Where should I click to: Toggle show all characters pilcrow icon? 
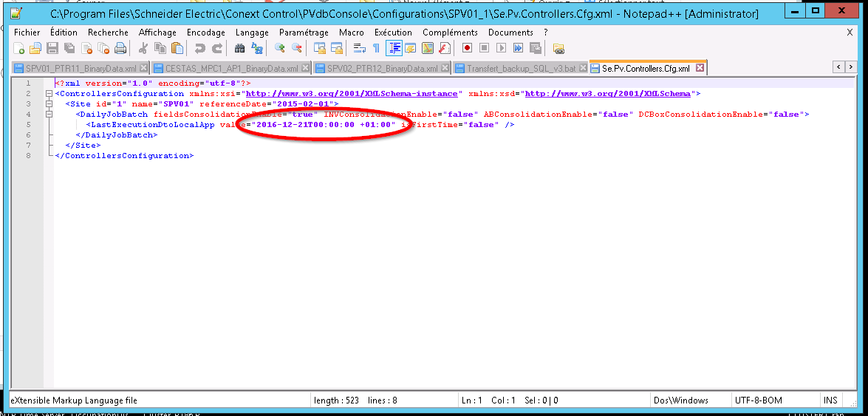tap(376, 49)
